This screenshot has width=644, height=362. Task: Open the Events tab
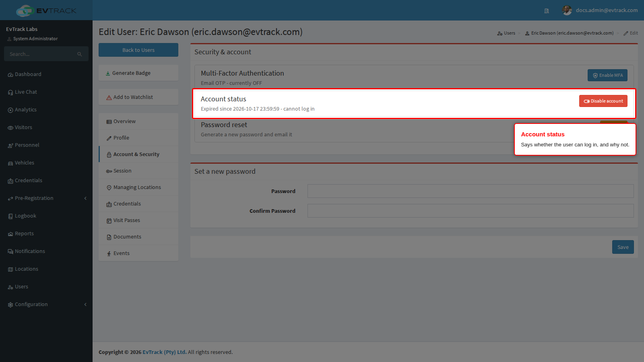pyautogui.click(x=138, y=253)
